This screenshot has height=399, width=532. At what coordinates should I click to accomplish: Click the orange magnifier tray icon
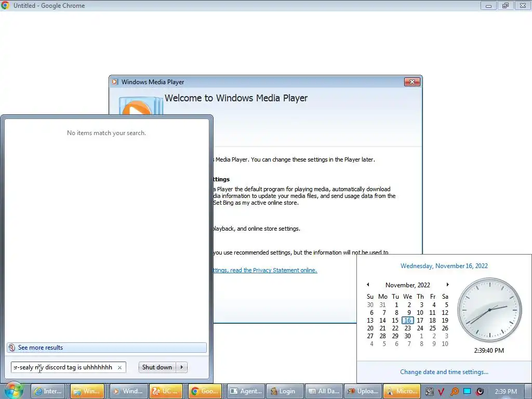[x=454, y=392]
